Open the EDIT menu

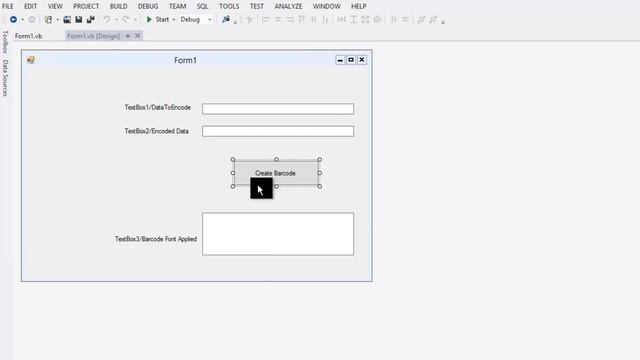click(x=30, y=7)
